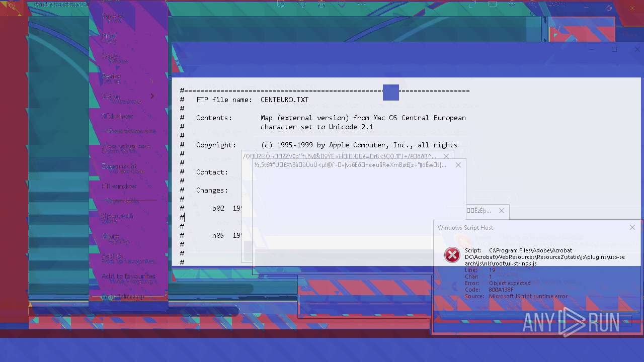Screen dimensions: 644x362
Task: Click the "Share" context menu entry
Action: (111, 236)
